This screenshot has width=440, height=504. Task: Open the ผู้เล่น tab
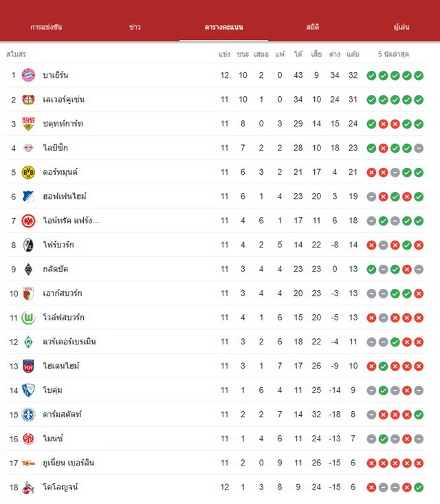pos(401,27)
